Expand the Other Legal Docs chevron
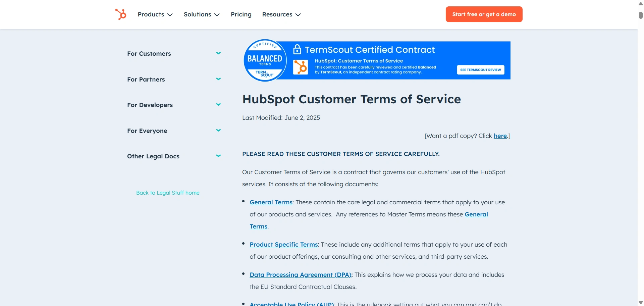The width and height of the screenshot is (644, 306). 218,156
